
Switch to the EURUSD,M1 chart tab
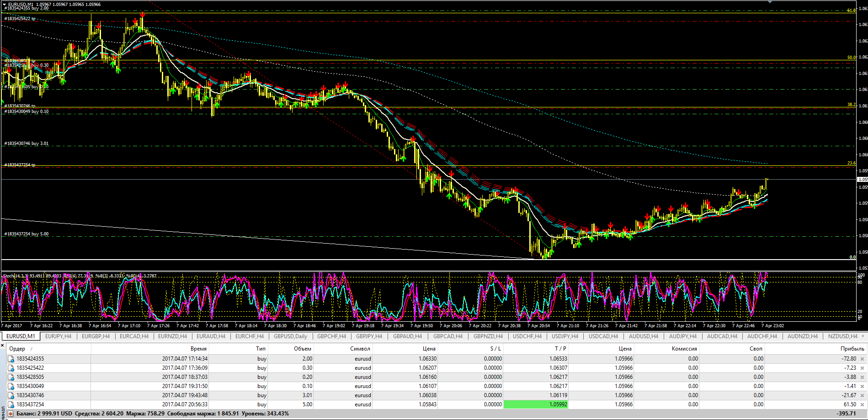tap(21, 336)
